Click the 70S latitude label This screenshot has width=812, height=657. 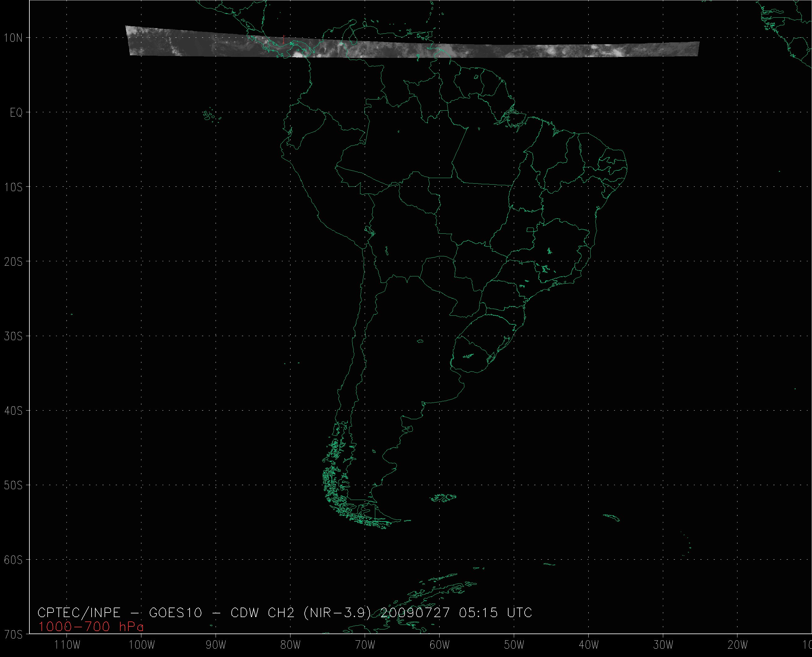point(13,634)
